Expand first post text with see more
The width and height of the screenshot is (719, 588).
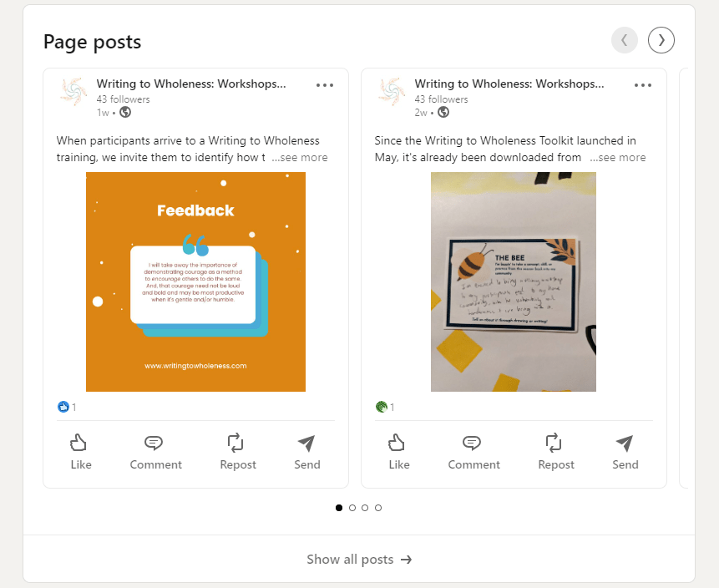300,157
